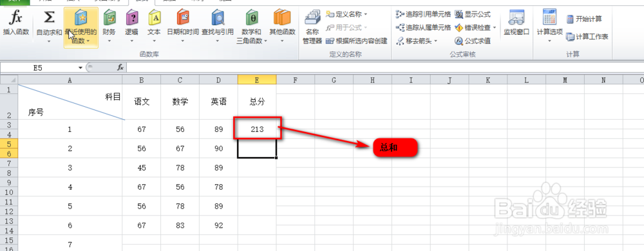This screenshot has width=644, height=251.
Task: Open the Financial (财务) functions library
Action: [x=109, y=26]
